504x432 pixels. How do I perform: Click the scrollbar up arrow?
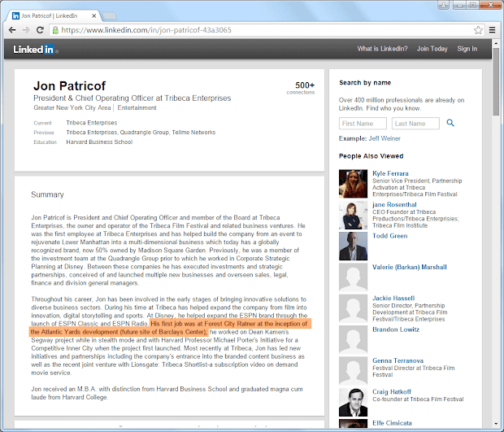point(496,42)
